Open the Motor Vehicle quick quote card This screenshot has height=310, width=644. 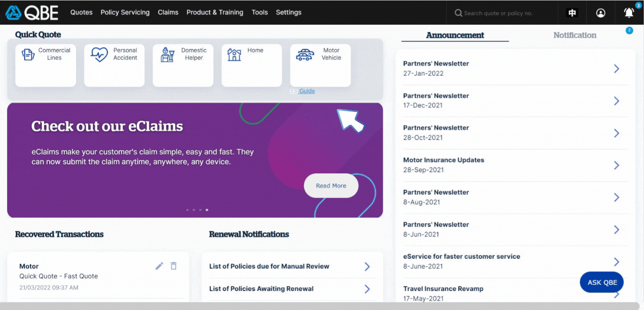click(x=320, y=65)
